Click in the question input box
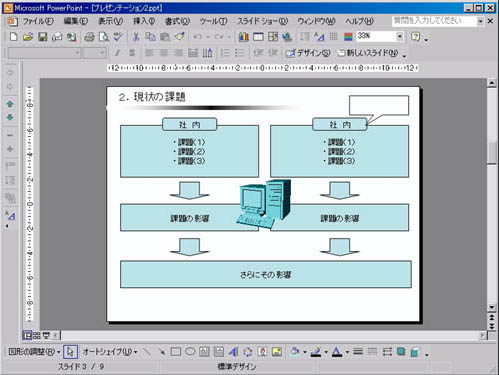499x375 pixels. (x=434, y=21)
